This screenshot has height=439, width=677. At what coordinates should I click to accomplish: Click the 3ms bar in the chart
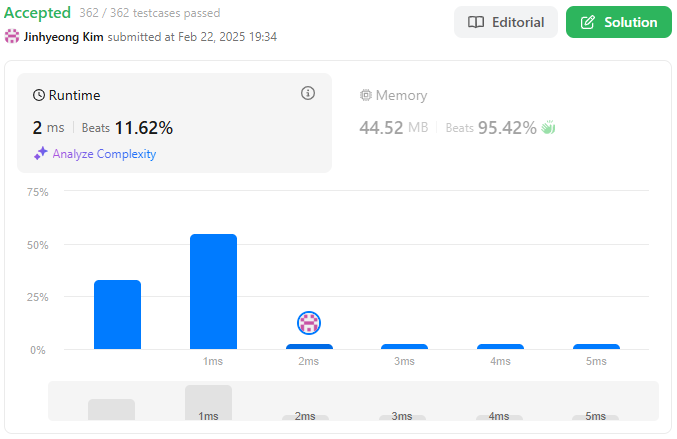coord(405,347)
